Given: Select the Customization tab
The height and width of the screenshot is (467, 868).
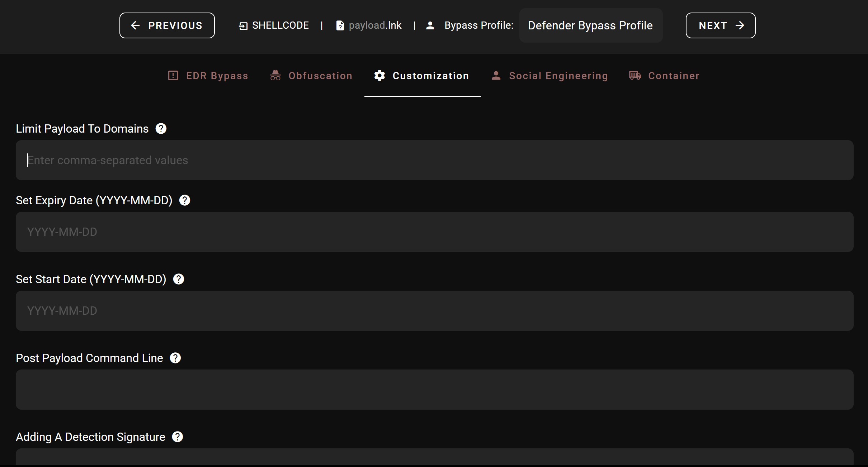Looking at the screenshot, I should point(422,76).
